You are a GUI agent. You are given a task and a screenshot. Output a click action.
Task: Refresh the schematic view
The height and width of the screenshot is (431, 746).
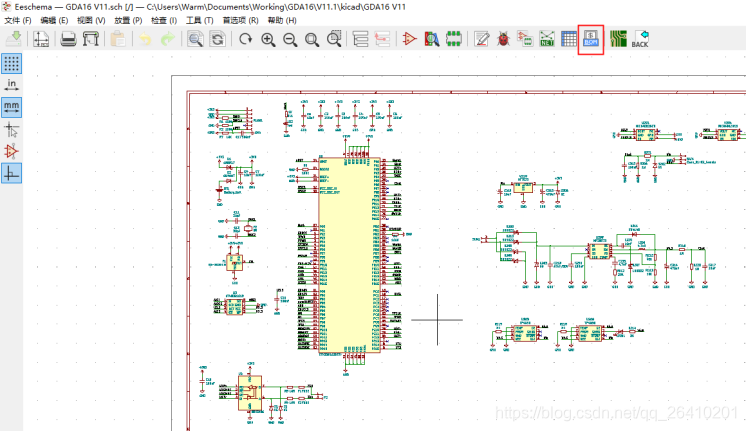coord(245,39)
